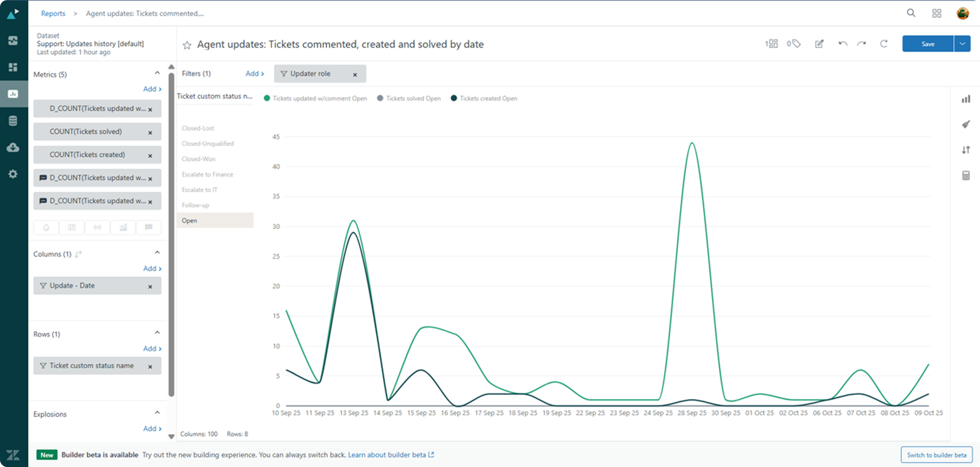Collapse the Rows section chevron
Viewport: 980px width, 467px height.
coord(157,333)
